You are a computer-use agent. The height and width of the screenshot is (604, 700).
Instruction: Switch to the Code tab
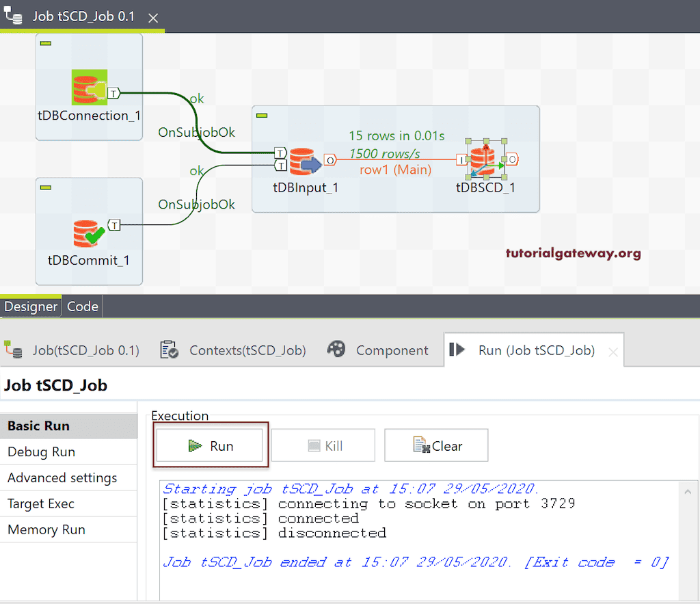(x=82, y=306)
